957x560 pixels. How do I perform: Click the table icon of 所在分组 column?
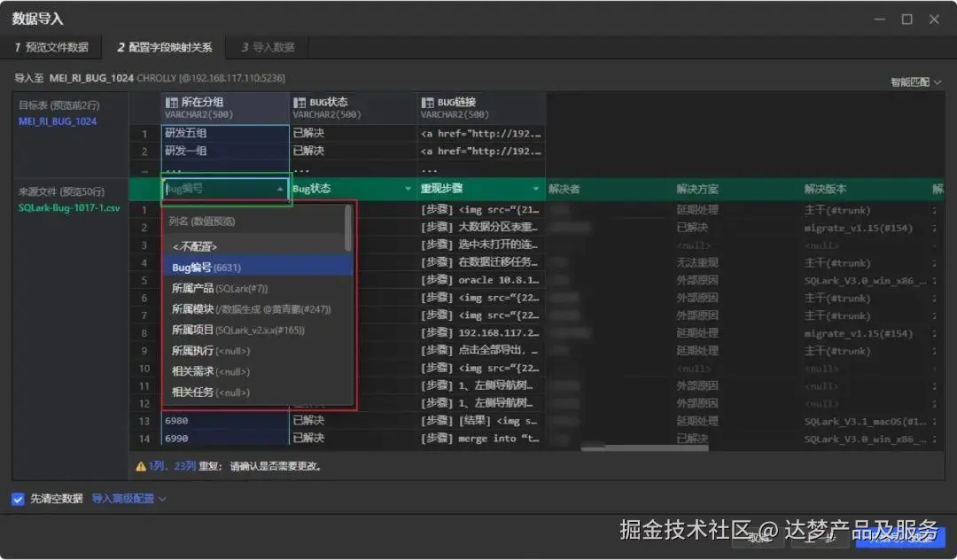[x=172, y=103]
